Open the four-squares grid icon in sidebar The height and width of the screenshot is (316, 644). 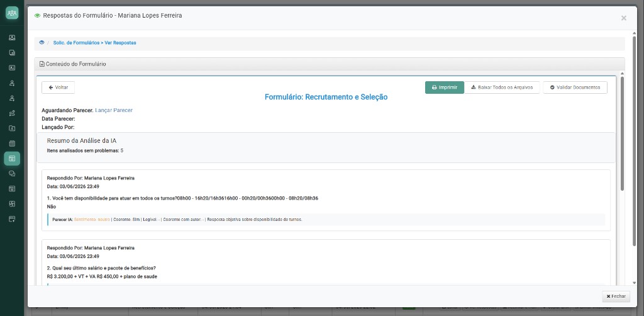tap(12, 204)
